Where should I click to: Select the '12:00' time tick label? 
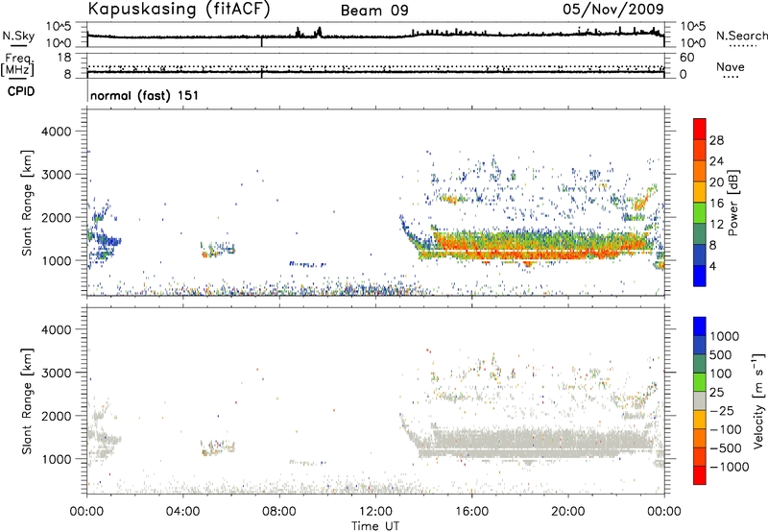375,512
